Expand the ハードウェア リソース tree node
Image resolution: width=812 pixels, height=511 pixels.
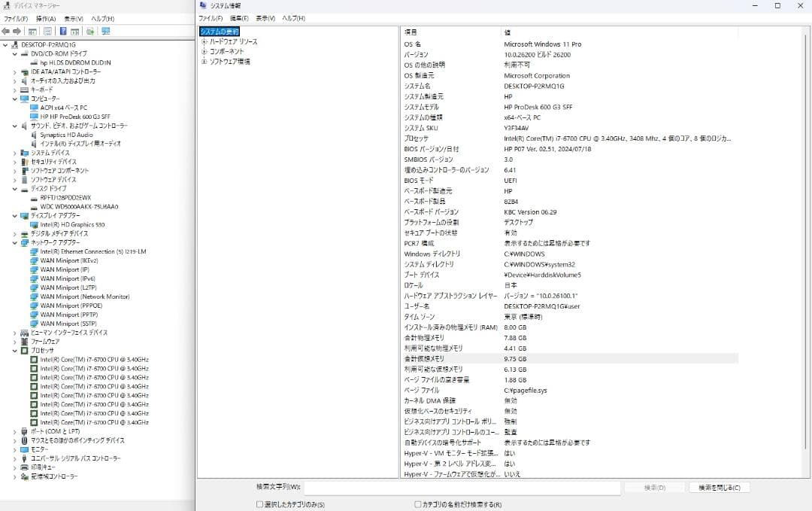click(205, 41)
